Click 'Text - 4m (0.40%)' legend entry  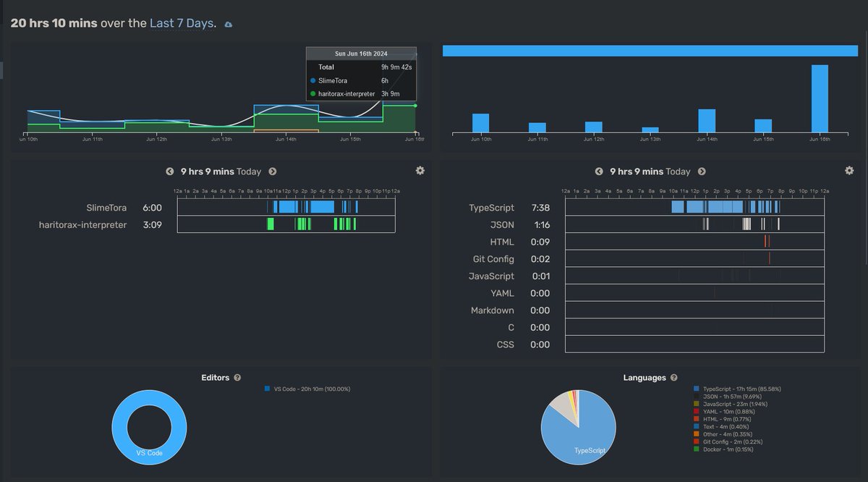727,427
